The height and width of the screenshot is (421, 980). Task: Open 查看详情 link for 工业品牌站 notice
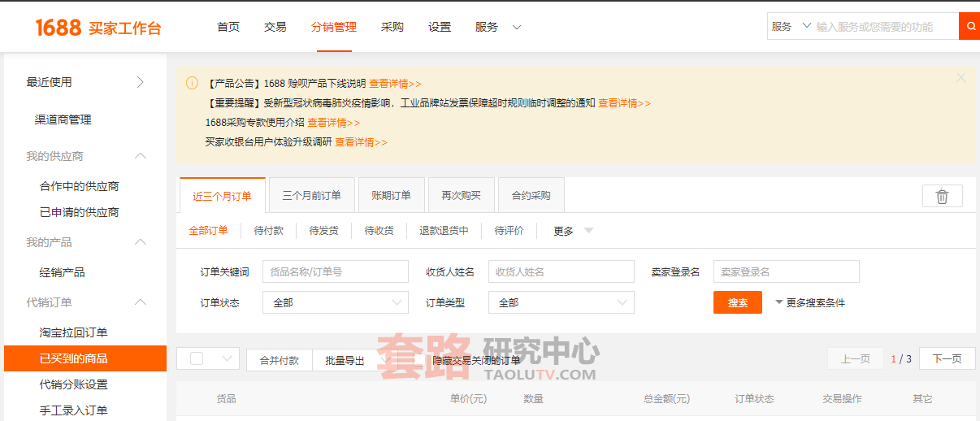click(625, 102)
